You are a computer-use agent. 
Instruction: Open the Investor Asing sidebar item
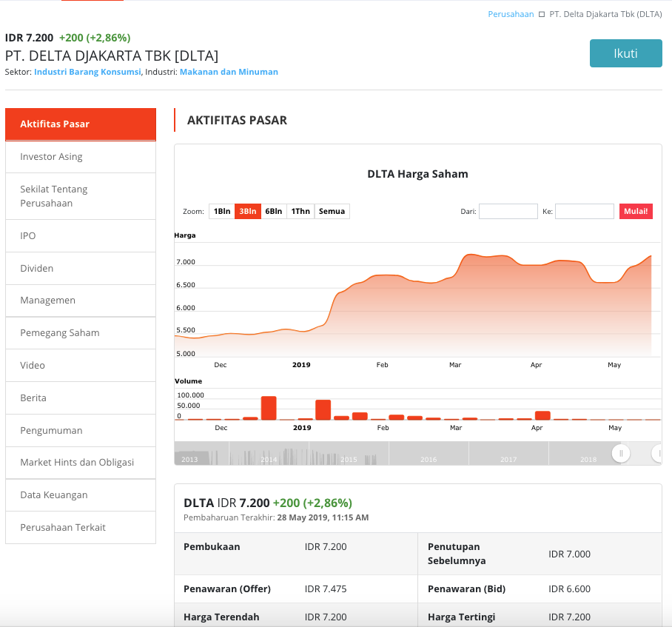(x=81, y=157)
